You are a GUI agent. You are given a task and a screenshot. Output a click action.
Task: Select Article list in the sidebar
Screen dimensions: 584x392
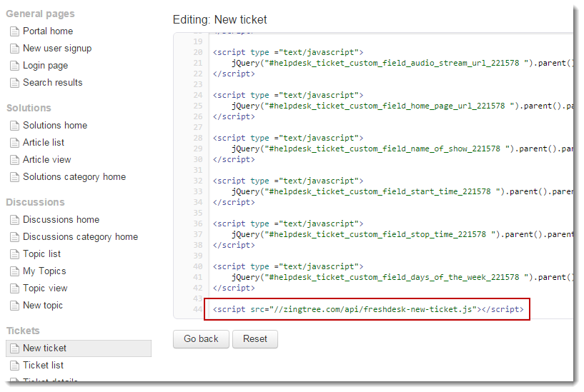click(x=44, y=142)
